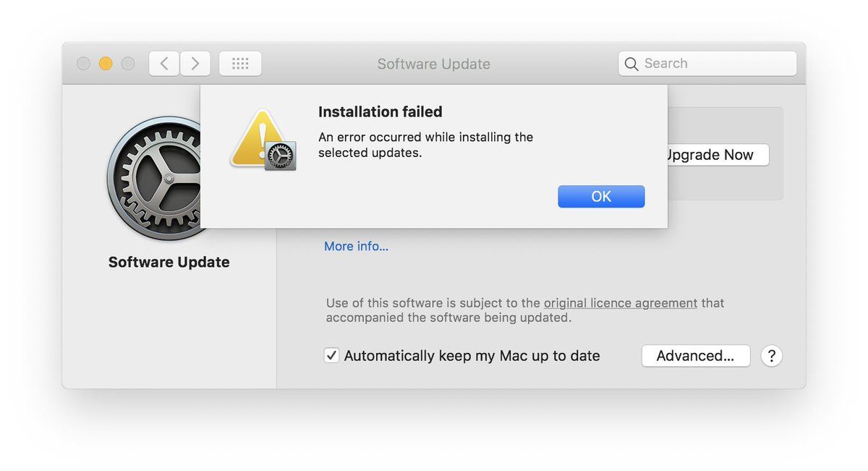Open help with the question mark button

pos(772,356)
